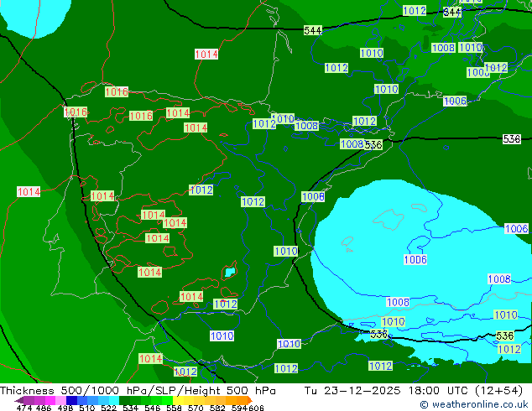Screen dimensions: 532x411
Task: Select the orange arrow tip above 606
Action: point(250,400)
